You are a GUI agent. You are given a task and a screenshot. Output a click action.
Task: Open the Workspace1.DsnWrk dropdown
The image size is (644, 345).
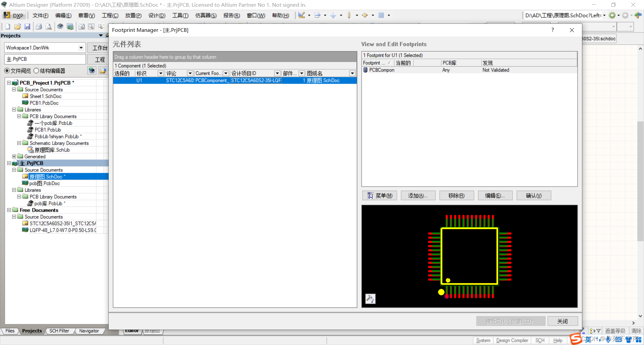[x=81, y=48]
